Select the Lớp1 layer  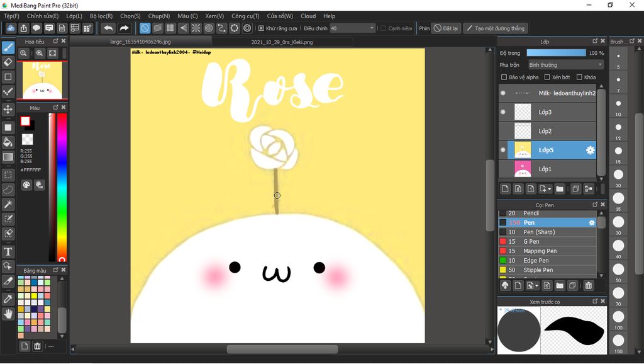click(x=548, y=169)
